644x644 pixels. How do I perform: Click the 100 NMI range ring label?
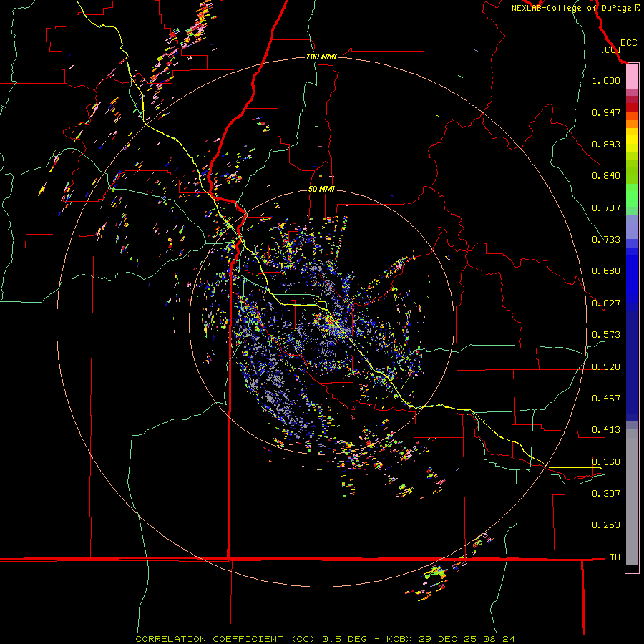pyautogui.click(x=321, y=57)
